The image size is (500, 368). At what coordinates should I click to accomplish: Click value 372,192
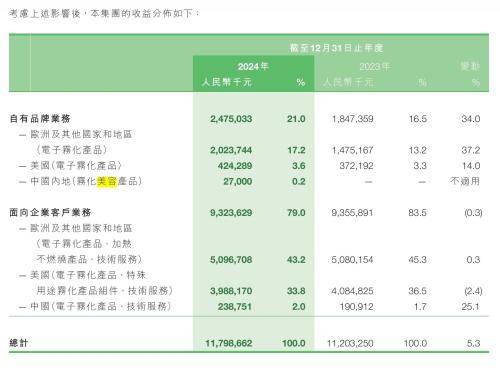(356, 166)
